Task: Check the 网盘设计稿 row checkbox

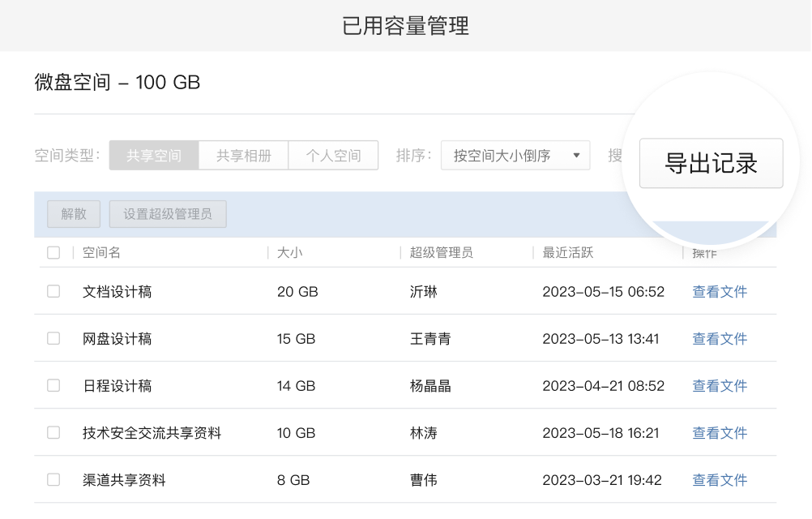Action: 53,339
